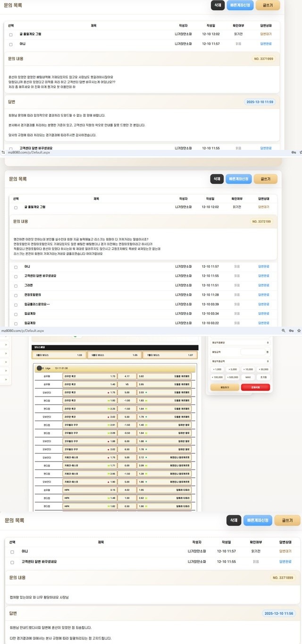Click 답변완료 status for 12-10 11:28 row
This screenshot has height=644, width=302.
[x=264, y=295]
